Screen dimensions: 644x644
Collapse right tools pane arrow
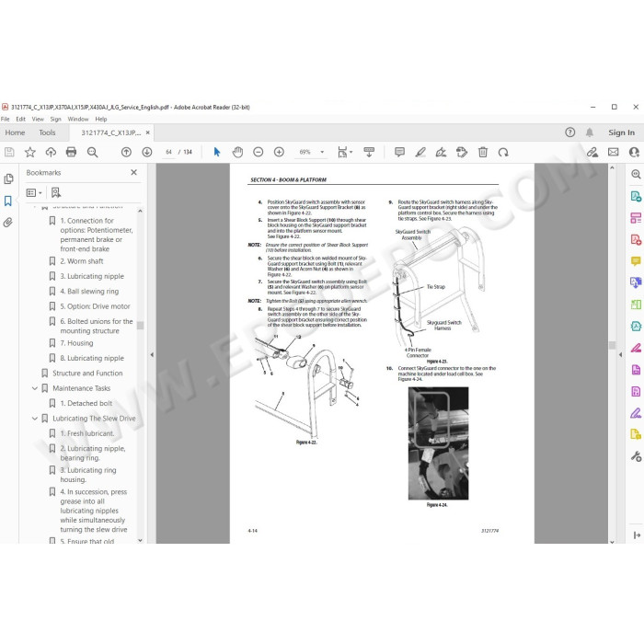pyautogui.click(x=621, y=354)
